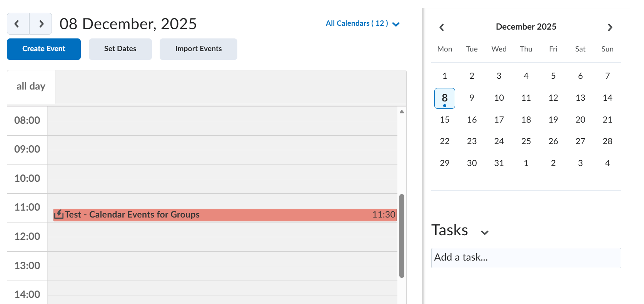Open the Set Dates option
The image size is (644, 304).
coord(120,49)
